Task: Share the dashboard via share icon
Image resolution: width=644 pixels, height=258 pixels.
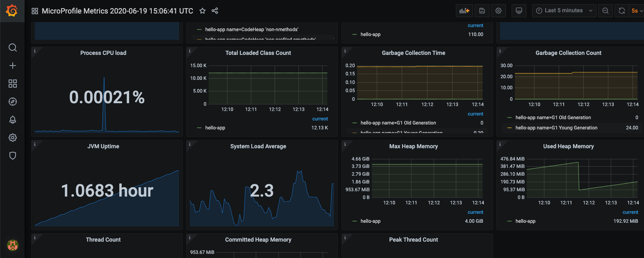Action: 215,11
